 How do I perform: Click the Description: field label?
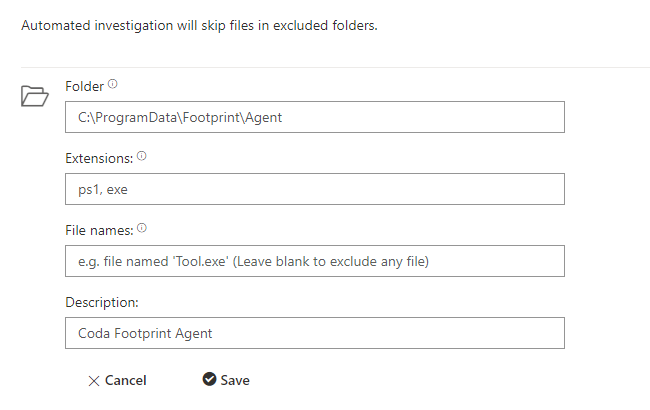(x=102, y=302)
